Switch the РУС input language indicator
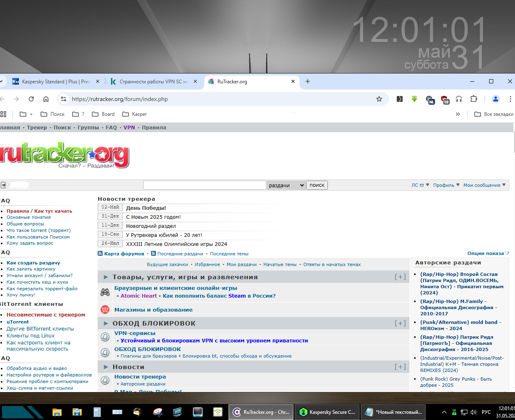 pyautogui.click(x=486, y=412)
